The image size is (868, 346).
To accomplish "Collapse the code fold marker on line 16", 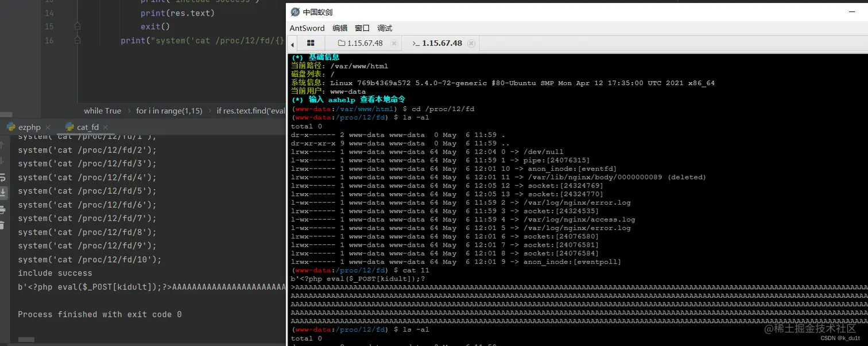I will click(x=77, y=41).
